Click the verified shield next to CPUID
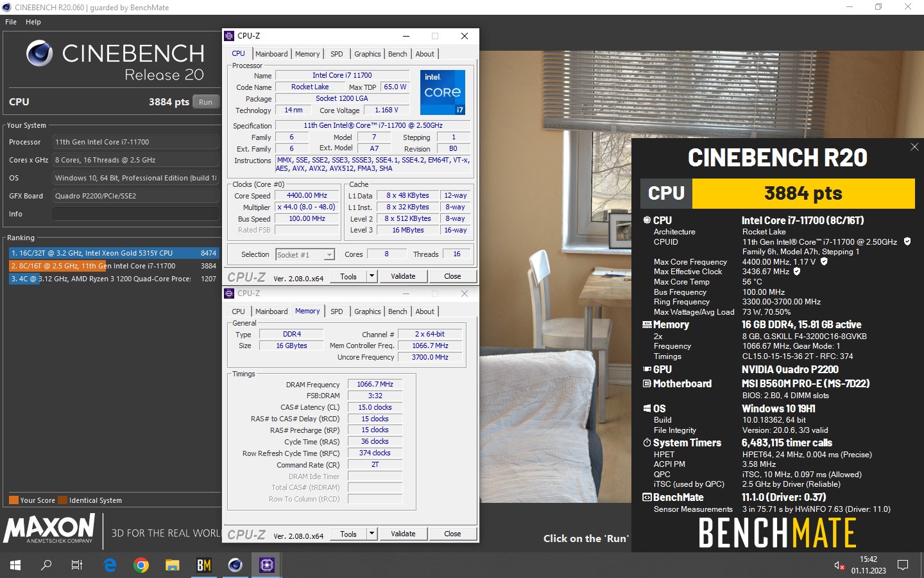 coord(907,241)
